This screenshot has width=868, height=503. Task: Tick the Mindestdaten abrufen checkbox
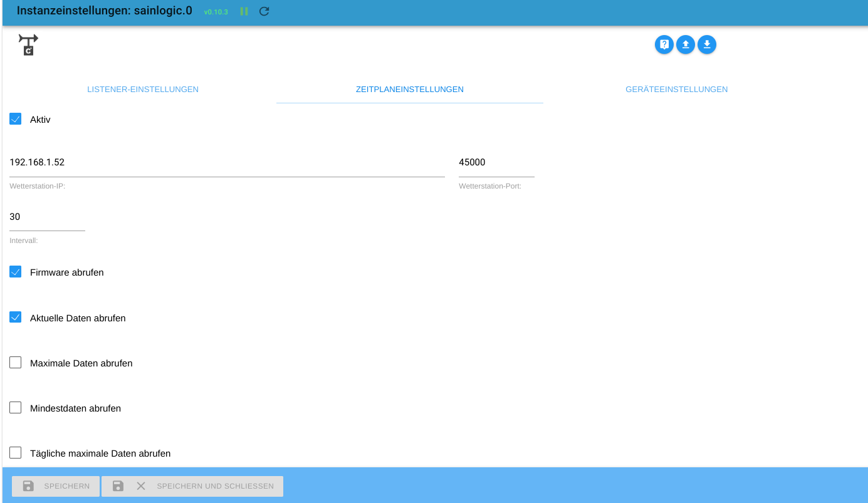click(x=16, y=408)
